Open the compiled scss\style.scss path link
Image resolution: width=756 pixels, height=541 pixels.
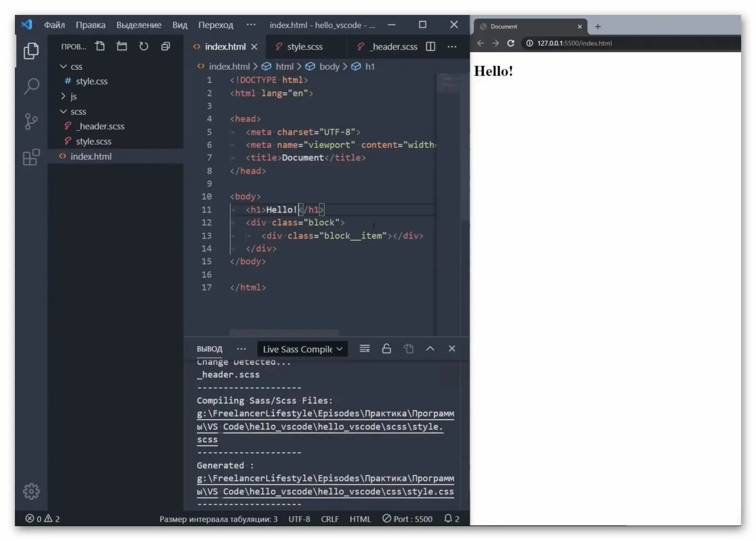325,426
